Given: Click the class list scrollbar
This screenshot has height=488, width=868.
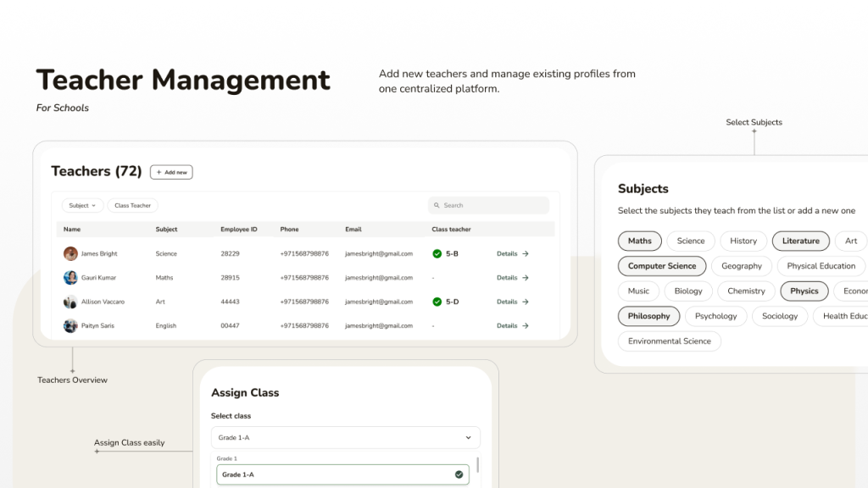Looking at the screenshot, I should click(478, 464).
